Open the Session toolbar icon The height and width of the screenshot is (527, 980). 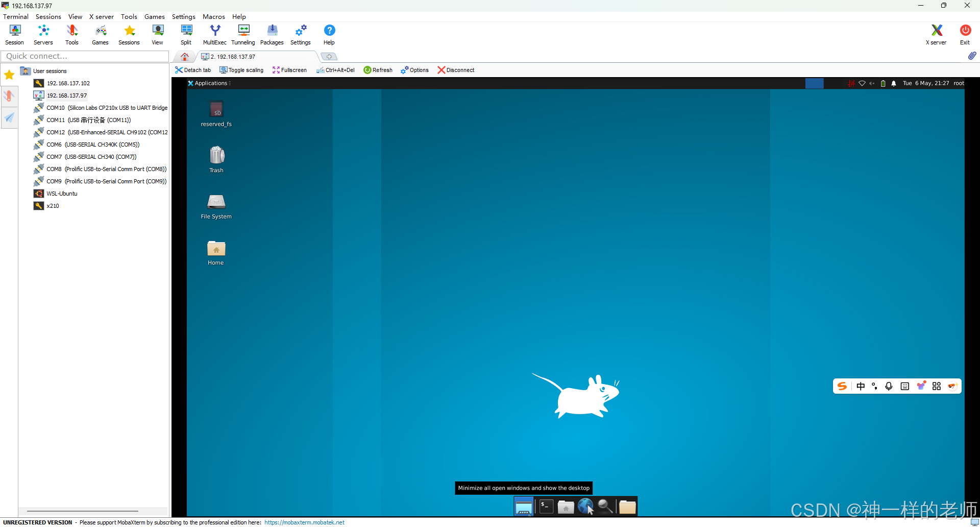pyautogui.click(x=15, y=35)
